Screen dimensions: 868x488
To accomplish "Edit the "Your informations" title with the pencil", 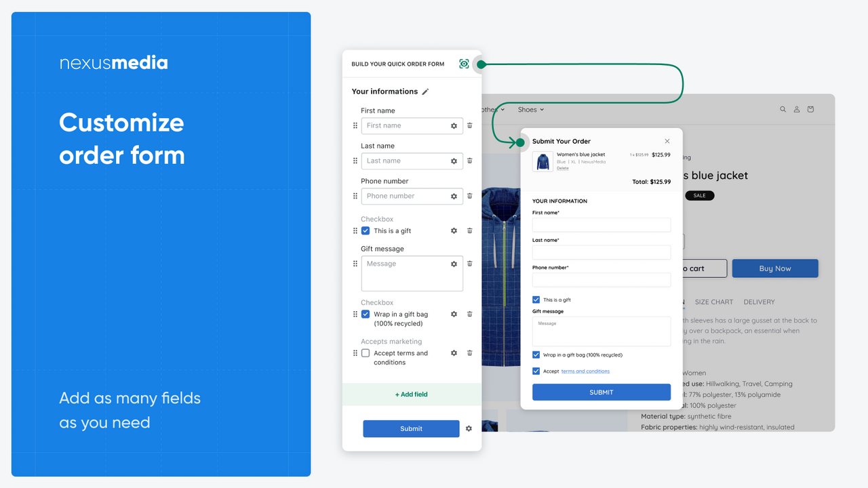I will pos(427,91).
